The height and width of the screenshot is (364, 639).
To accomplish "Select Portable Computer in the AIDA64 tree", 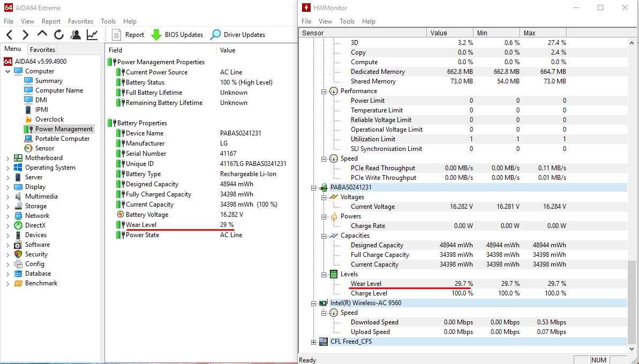I will coord(62,139).
